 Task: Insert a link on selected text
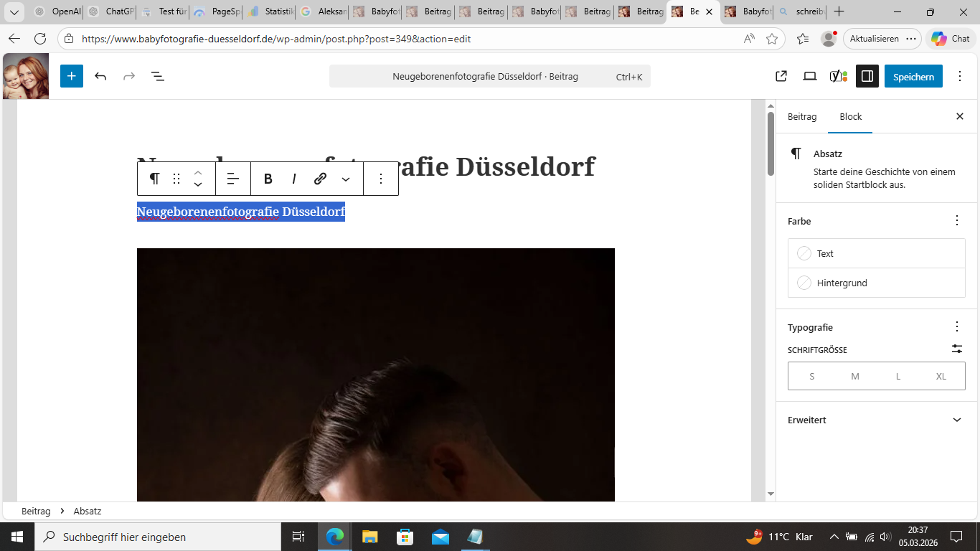[320, 179]
